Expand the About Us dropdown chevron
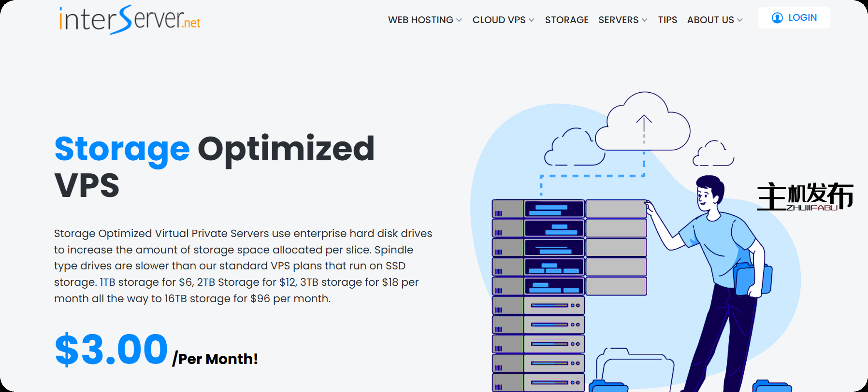Image resolution: width=868 pixels, height=392 pixels. coord(740,20)
